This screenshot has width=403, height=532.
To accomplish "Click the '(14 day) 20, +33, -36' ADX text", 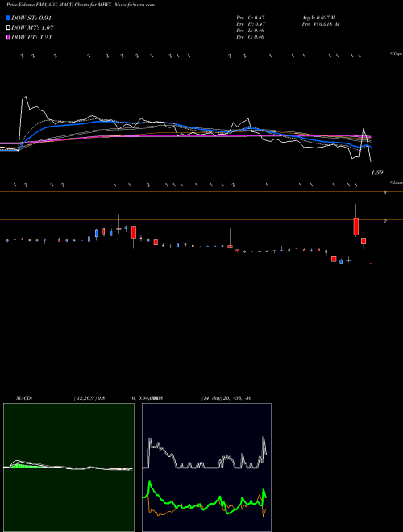I will (x=226, y=398).
